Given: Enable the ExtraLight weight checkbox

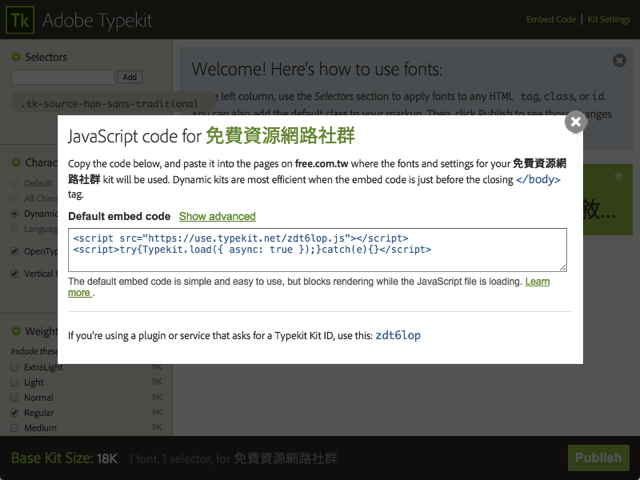Looking at the screenshot, I should pyautogui.click(x=15, y=367).
